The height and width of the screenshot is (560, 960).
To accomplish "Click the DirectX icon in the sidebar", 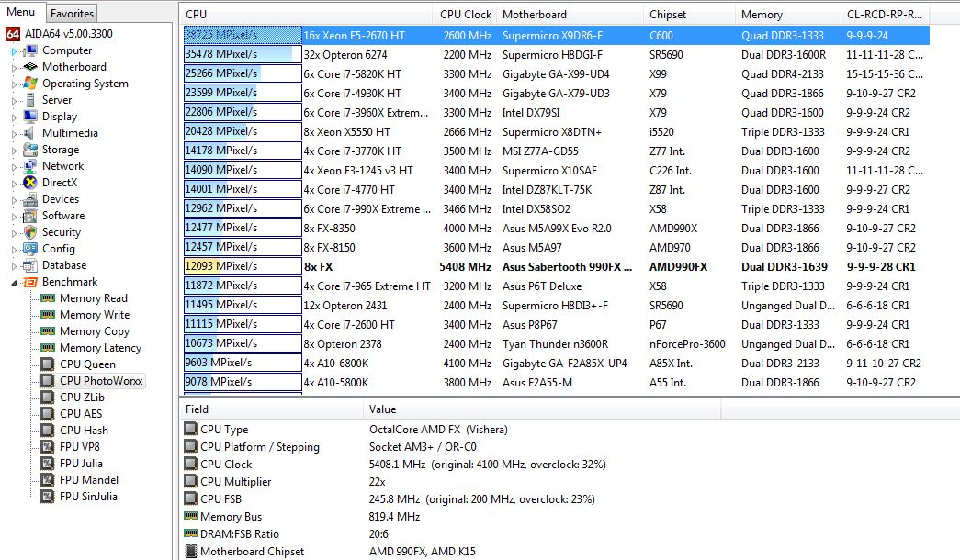I will [x=30, y=183].
